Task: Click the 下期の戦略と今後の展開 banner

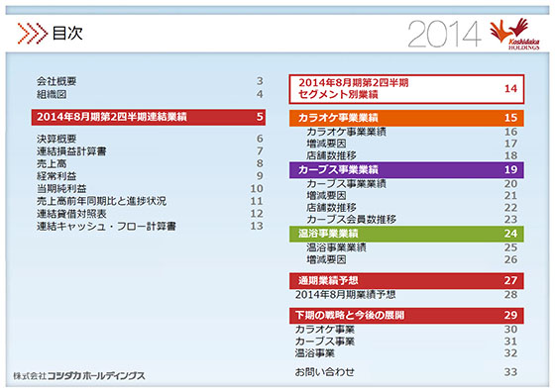Action: [406, 316]
